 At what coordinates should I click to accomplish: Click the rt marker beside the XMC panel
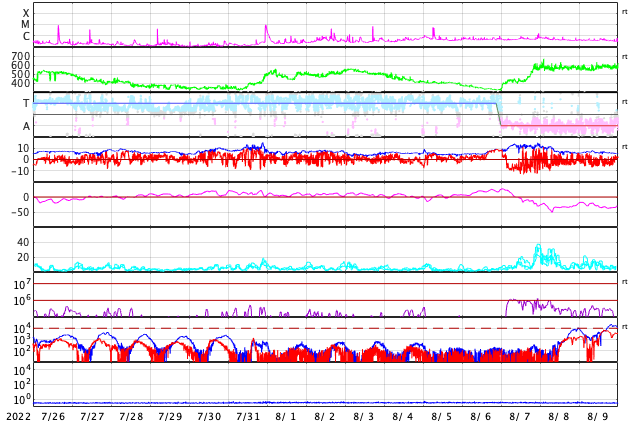625,12
